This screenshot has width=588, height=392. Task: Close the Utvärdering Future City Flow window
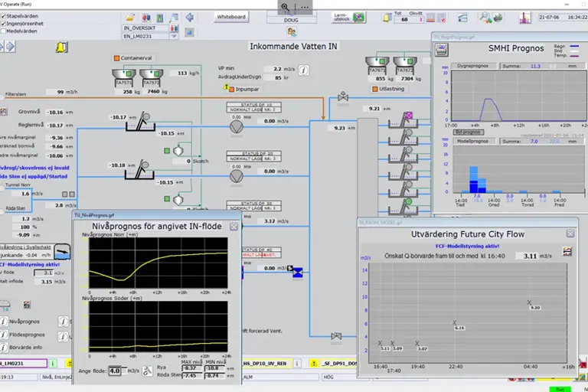[570, 234]
